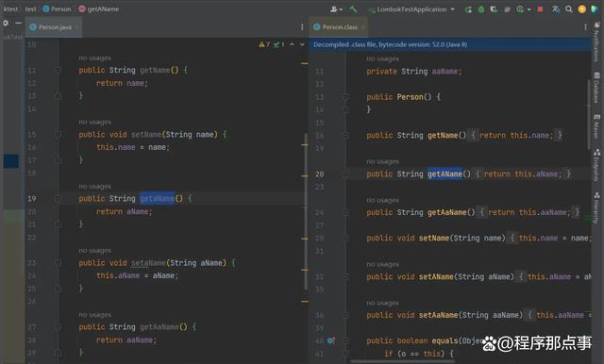Click the red Stop icon
The image size is (604, 364).
point(541,9)
